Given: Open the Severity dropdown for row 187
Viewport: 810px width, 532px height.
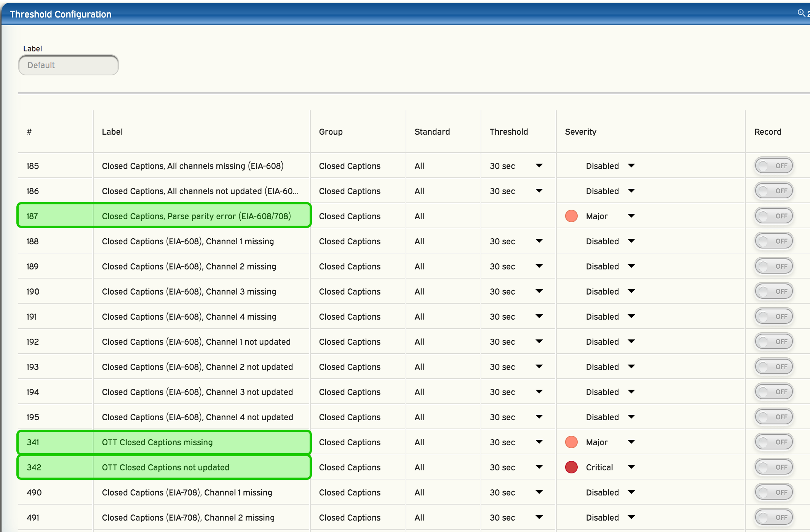Looking at the screenshot, I should [x=631, y=216].
